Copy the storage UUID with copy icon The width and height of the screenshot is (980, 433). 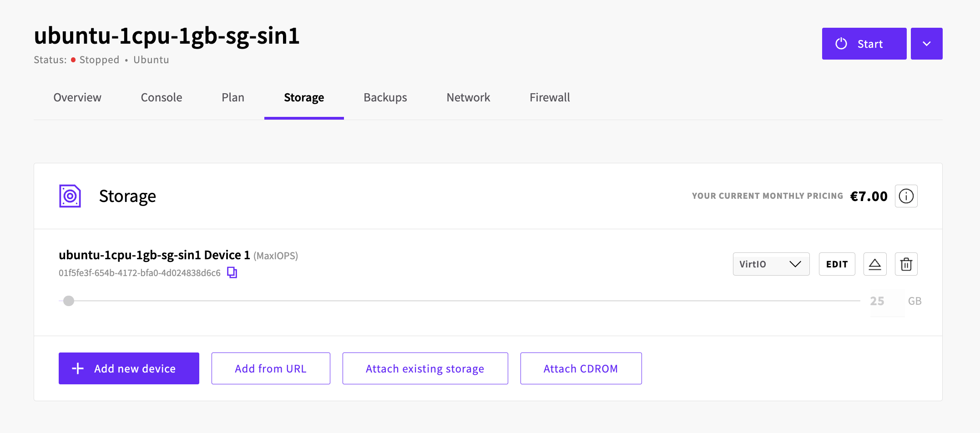click(x=232, y=272)
